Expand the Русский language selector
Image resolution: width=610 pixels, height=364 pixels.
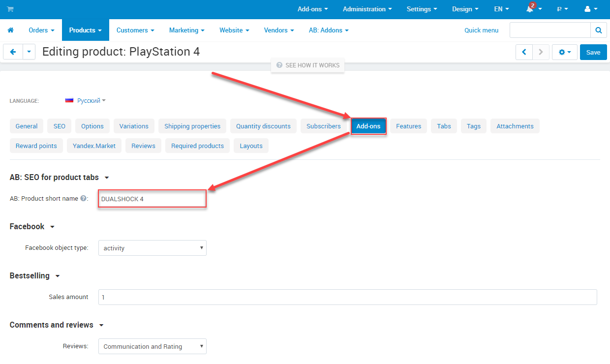point(87,100)
